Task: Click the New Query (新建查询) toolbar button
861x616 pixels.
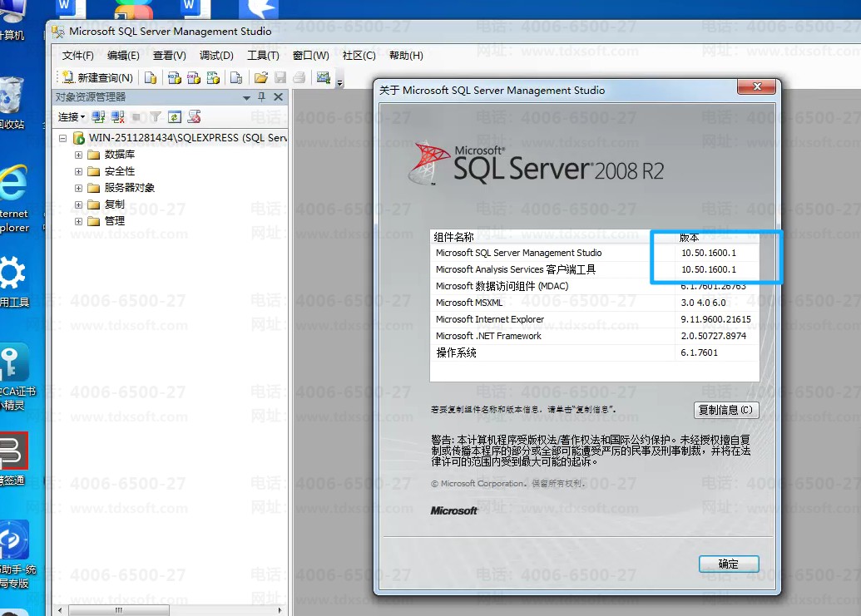Action: [x=97, y=77]
